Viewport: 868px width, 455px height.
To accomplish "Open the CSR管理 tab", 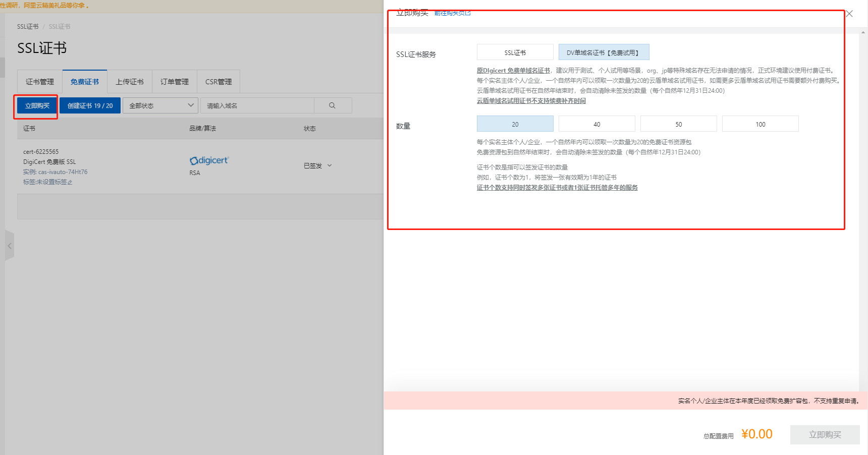I will (219, 82).
